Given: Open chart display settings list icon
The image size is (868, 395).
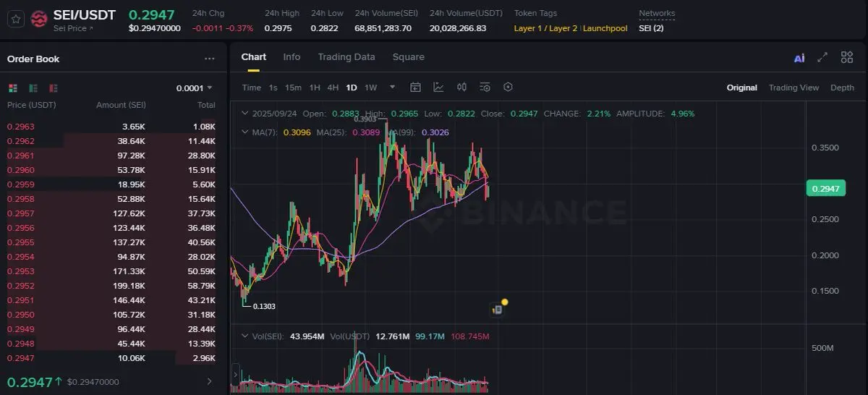Looking at the screenshot, I should (485, 88).
